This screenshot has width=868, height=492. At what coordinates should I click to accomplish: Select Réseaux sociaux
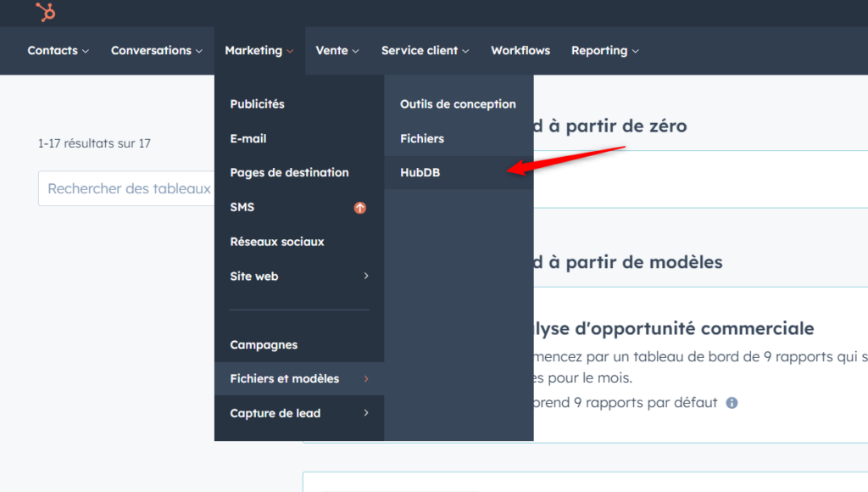pyautogui.click(x=278, y=241)
